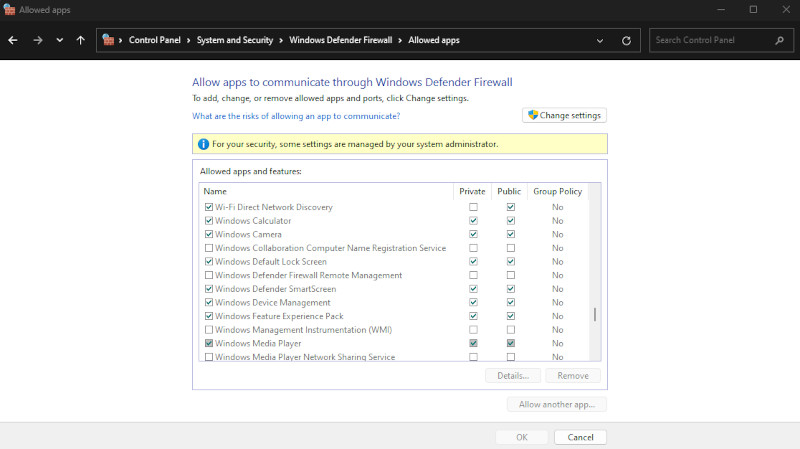The height and width of the screenshot is (449, 800).
Task: Toggle Windows Device Management name checkbox
Action: [x=209, y=303]
